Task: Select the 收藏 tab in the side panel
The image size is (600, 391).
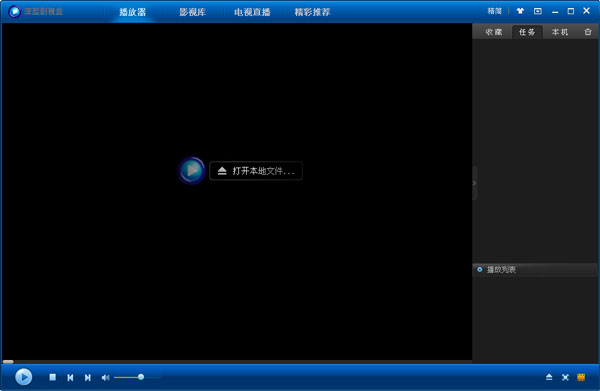Action: point(494,32)
